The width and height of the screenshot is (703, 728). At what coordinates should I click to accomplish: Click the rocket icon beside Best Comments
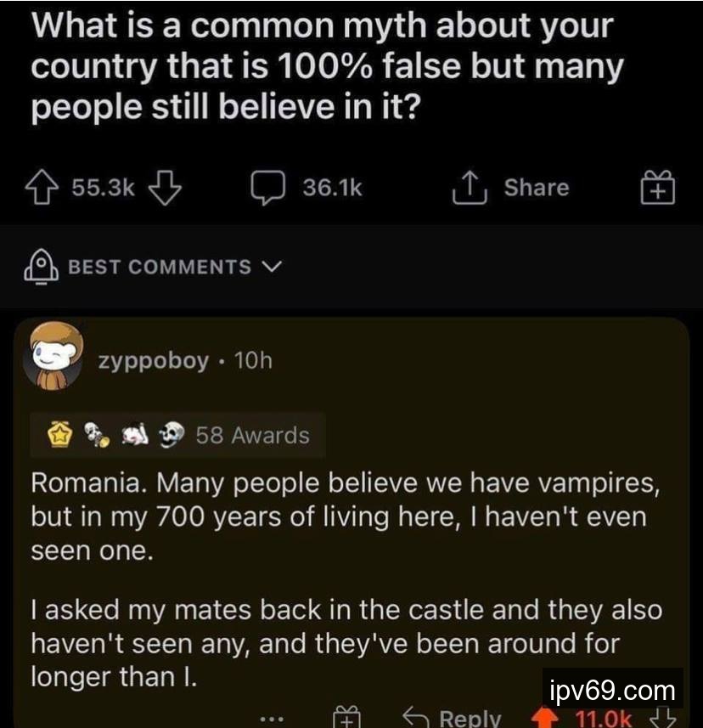click(x=40, y=267)
